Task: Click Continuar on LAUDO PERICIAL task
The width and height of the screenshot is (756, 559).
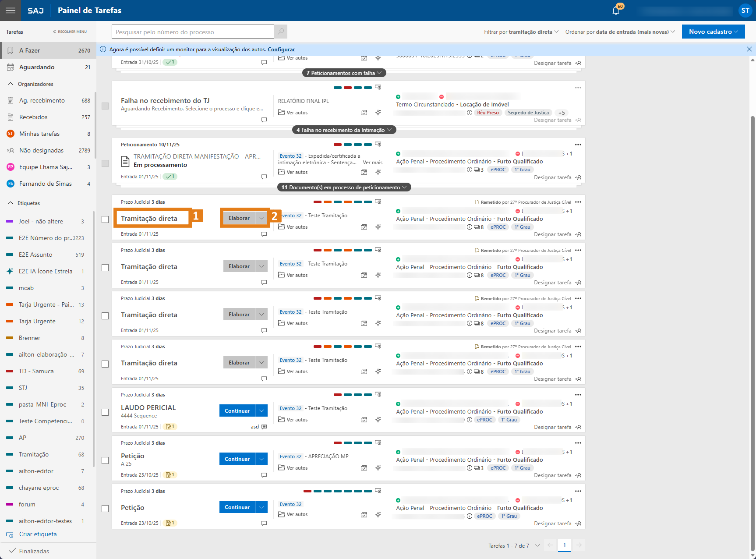Action: coord(237,411)
